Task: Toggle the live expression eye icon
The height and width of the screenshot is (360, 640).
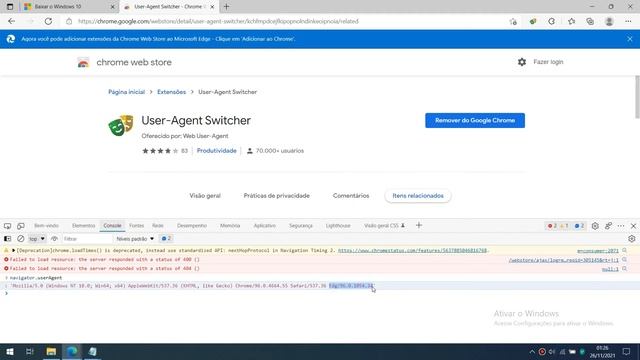Action: click(54, 239)
